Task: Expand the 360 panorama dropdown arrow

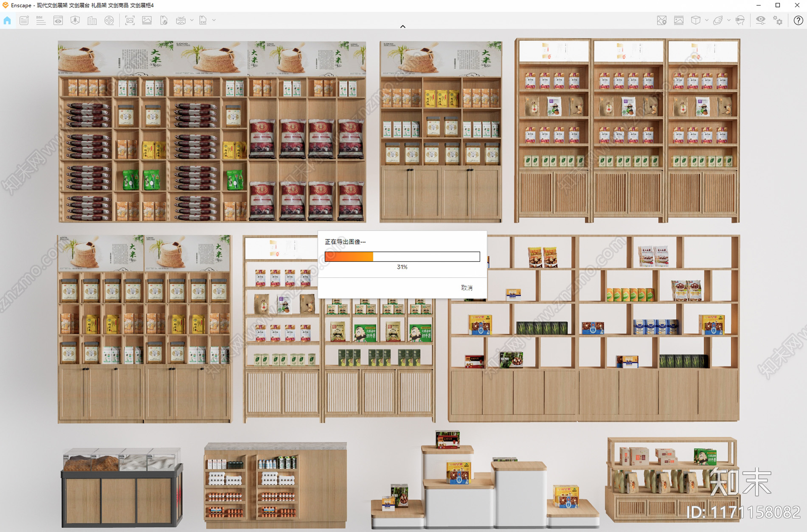Action: tap(192, 21)
